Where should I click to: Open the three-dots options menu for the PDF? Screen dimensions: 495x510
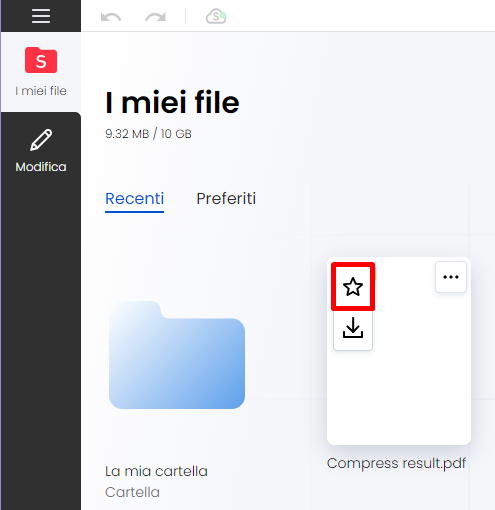pos(451,277)
